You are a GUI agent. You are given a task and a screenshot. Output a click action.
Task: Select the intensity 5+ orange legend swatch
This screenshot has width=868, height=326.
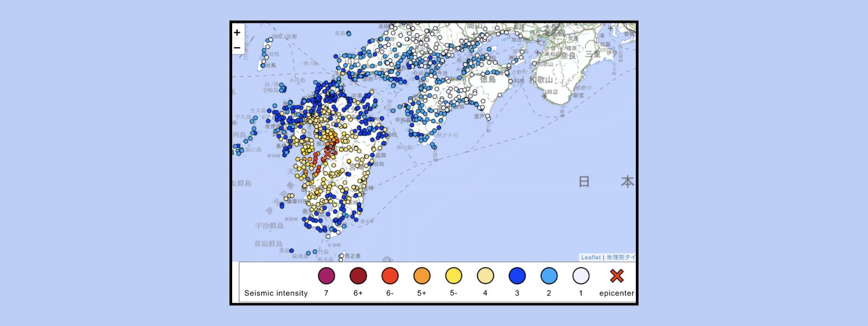point(422,276)
